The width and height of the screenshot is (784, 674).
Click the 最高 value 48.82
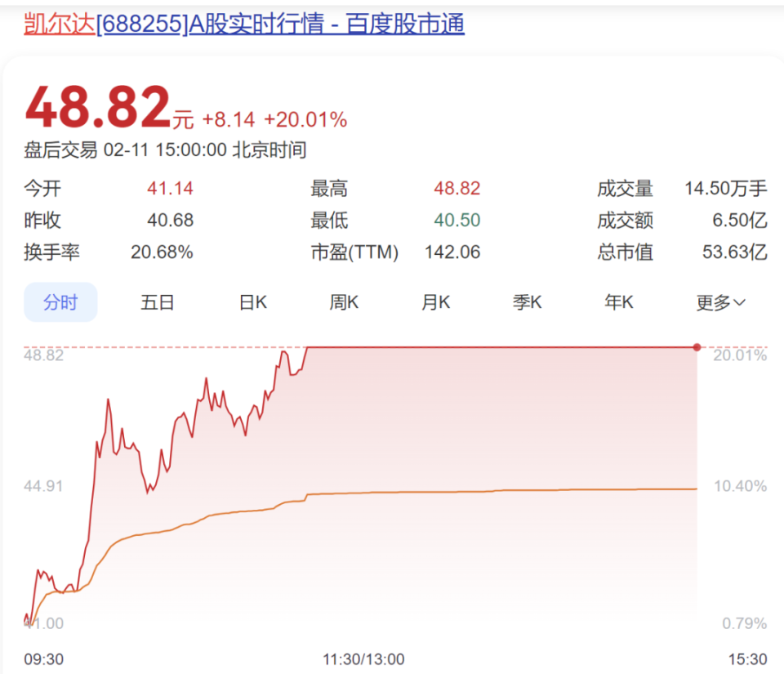coord(457,189)
